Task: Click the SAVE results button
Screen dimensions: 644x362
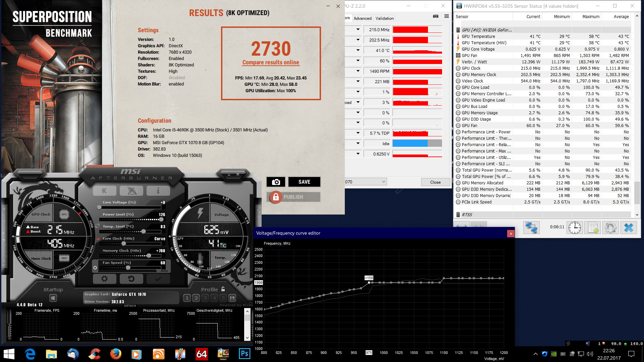Action: [304, 182]
